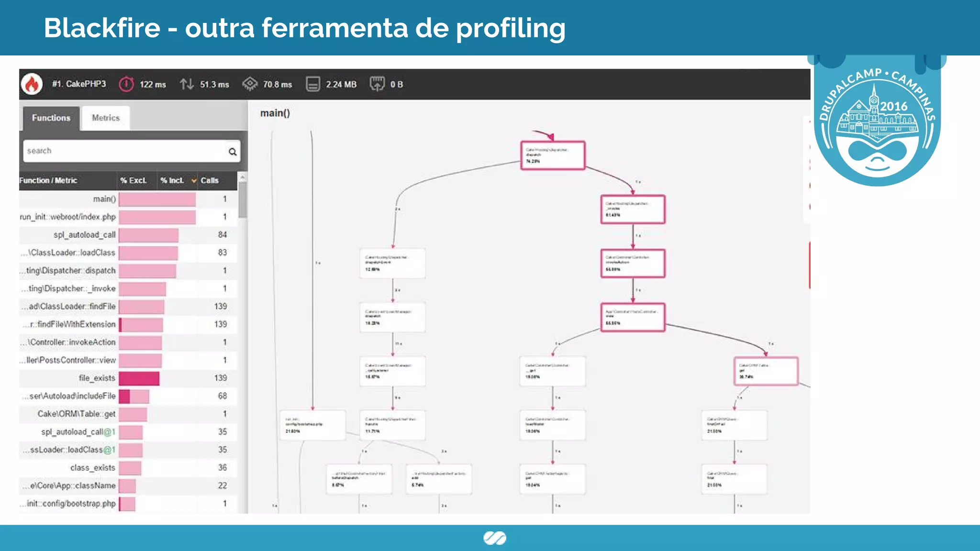Click the 122 ms wall time value
980x551 pixels.
[153, 85]
